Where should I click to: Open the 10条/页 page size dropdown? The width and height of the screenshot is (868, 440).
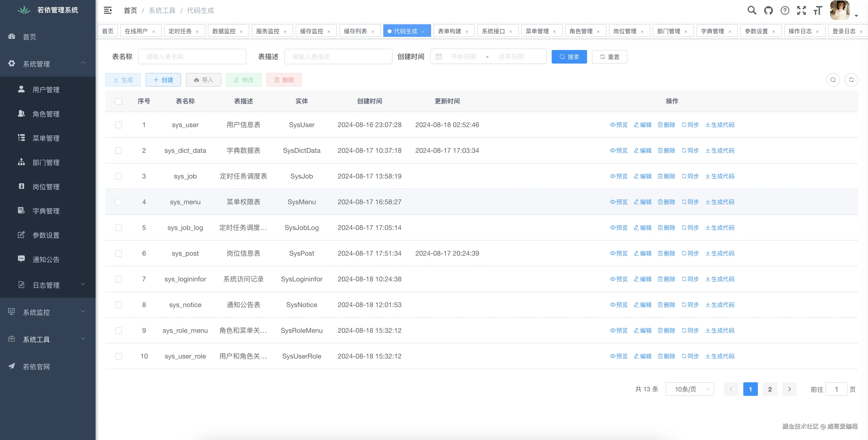[x=690, y=389]
